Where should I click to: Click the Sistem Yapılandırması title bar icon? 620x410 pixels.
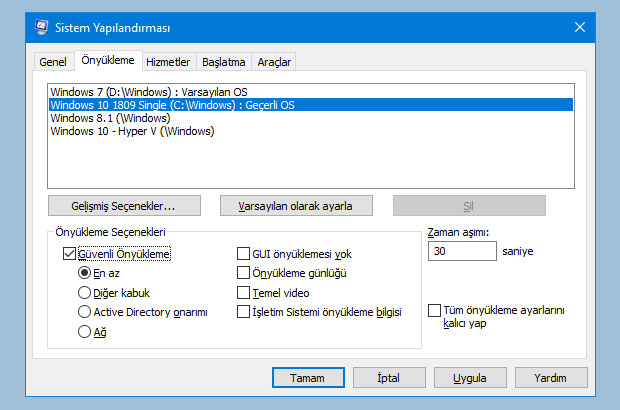pyautogui.click(x=41, y=27)
